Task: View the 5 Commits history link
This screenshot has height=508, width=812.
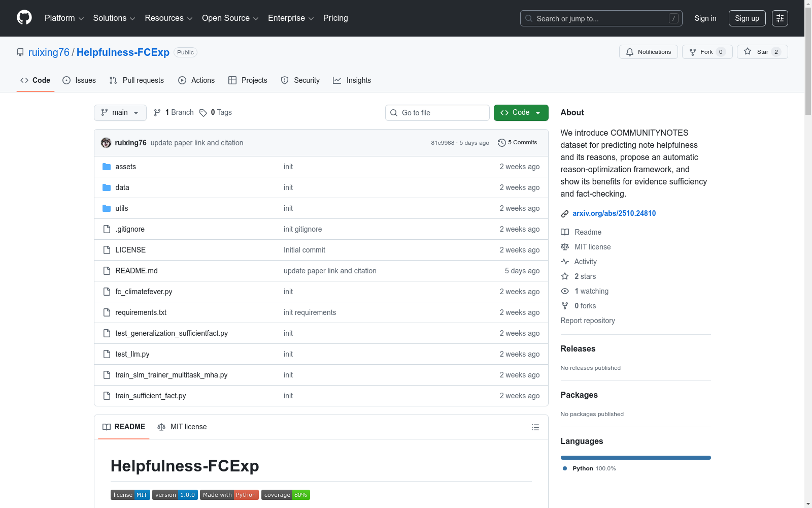Action: [x=518, y=143]
